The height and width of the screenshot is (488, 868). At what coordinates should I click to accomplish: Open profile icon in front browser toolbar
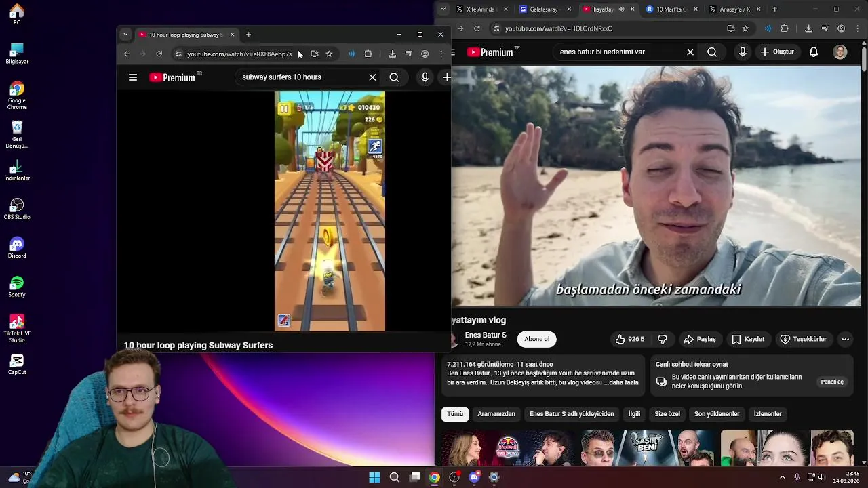click(425, 54)
